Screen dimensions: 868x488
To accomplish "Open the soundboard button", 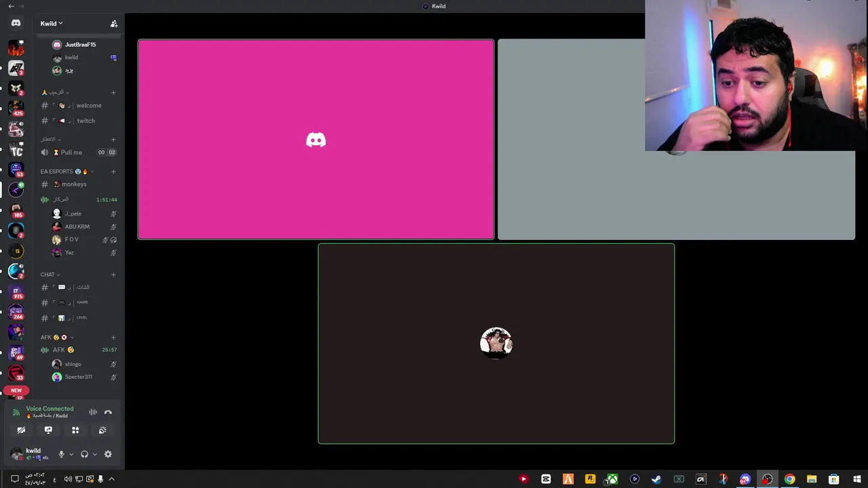I will pyautogui.click(x=102, y=430).
